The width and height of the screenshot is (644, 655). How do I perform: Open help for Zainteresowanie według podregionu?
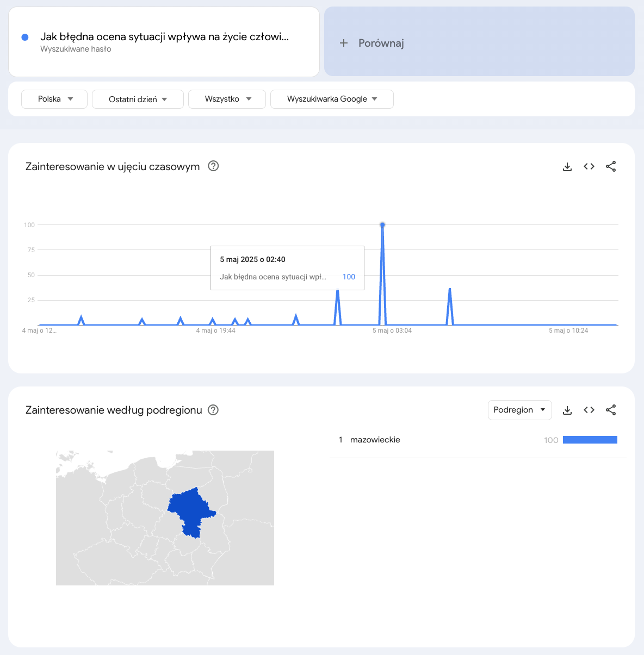(214, 410)
